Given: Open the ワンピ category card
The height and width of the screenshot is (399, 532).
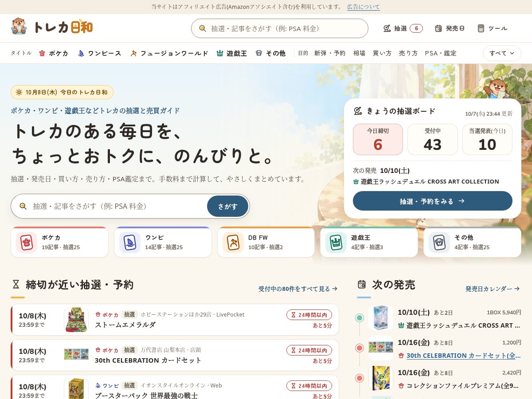Looking at the screenshot, I should [x=163, y=242].
